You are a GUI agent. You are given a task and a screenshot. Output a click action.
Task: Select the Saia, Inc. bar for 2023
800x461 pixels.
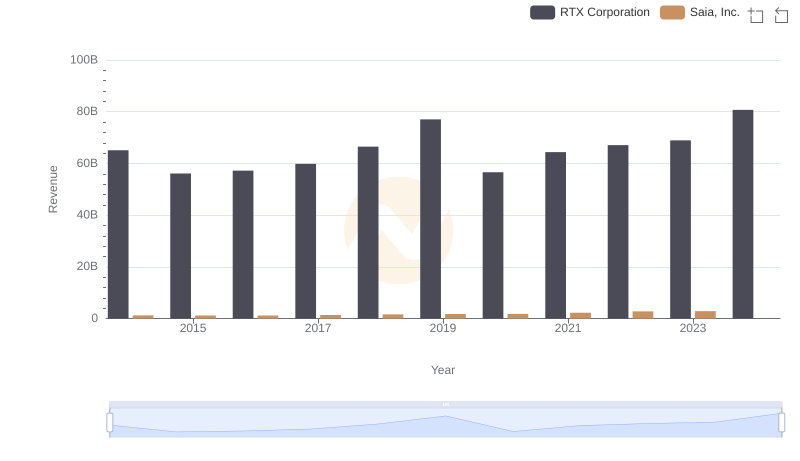[706, 315]
